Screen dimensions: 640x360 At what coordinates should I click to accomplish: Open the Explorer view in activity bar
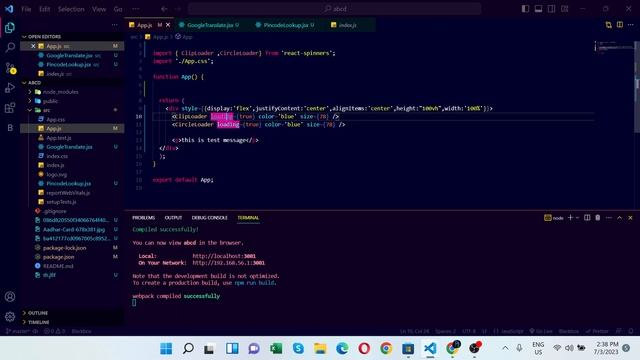click(x=10, y=27)
